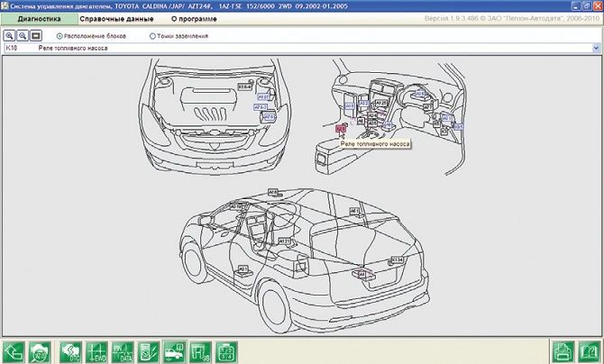Click the K18-4 label in engine bay

tap(245, 87)
